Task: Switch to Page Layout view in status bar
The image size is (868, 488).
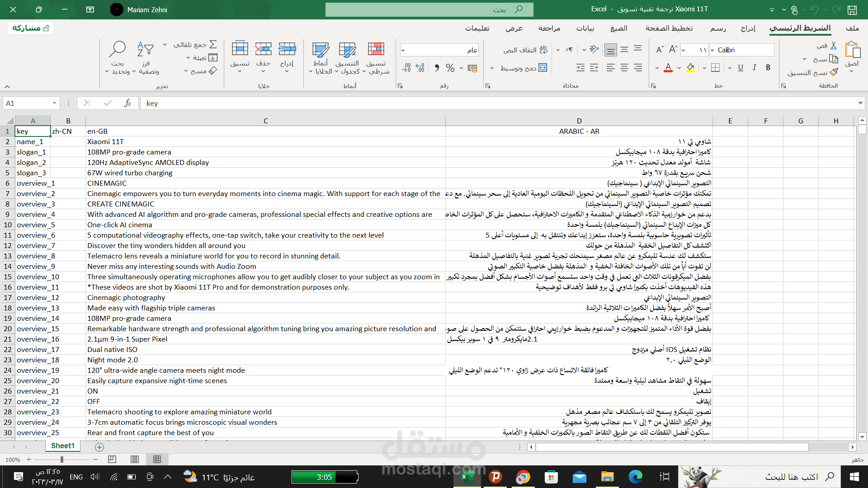Action: tap(135, 460)
